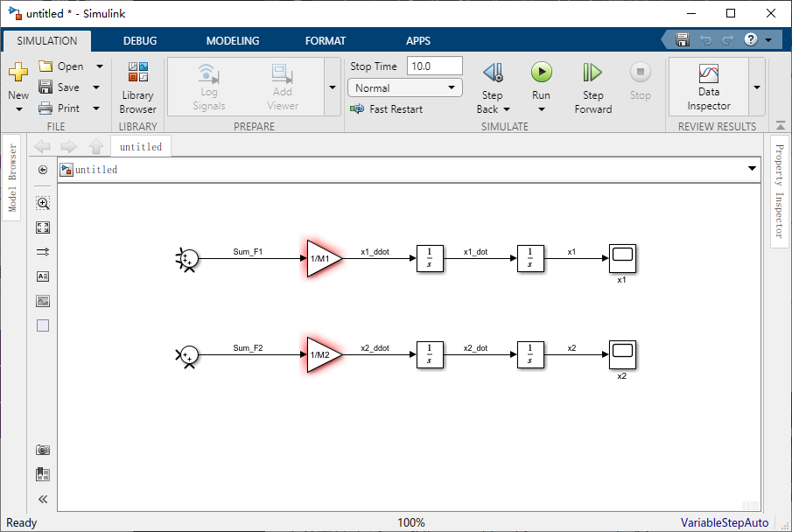Switch to the SIMULATION tab
Viewport: 792px width, 532px height.
pos(47,41)
